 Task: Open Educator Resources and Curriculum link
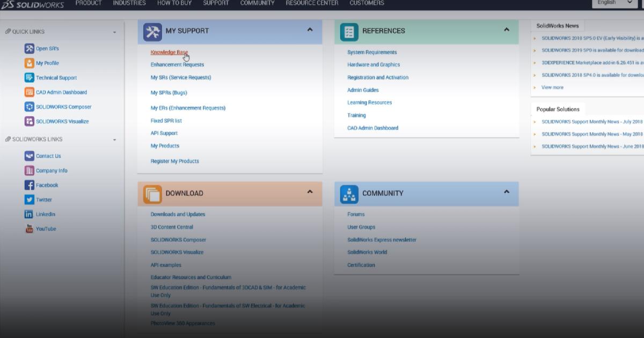tap(191, 277)
